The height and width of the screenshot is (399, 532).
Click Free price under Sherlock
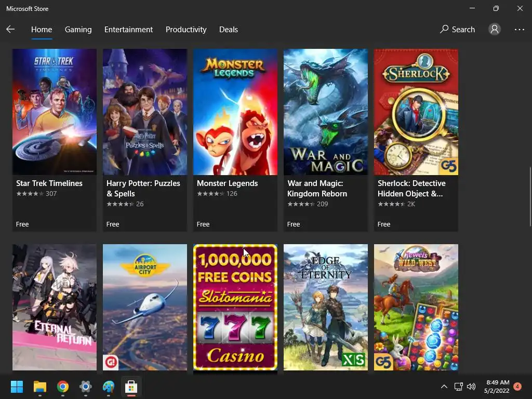pyautogui.click(x=384, y=224)
